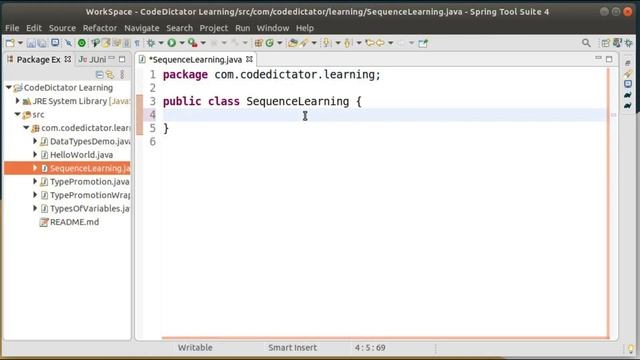Click the Save toolbar icon
Screen dimensions: 640x360
tap(31, 43)
